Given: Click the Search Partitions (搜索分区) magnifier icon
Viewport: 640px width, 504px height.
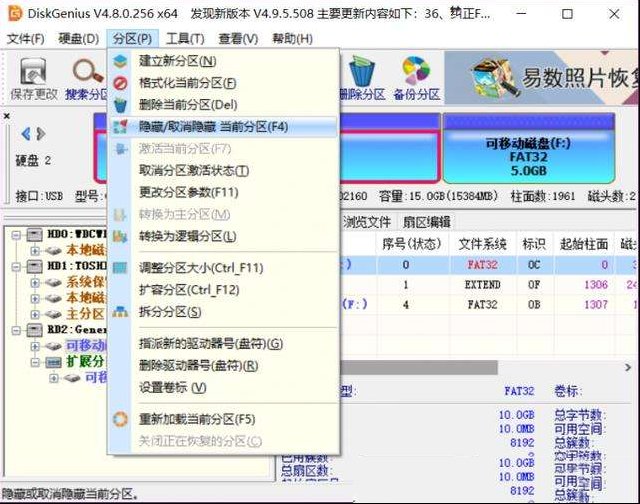Looking at the screenshot, I should point(87,79).
